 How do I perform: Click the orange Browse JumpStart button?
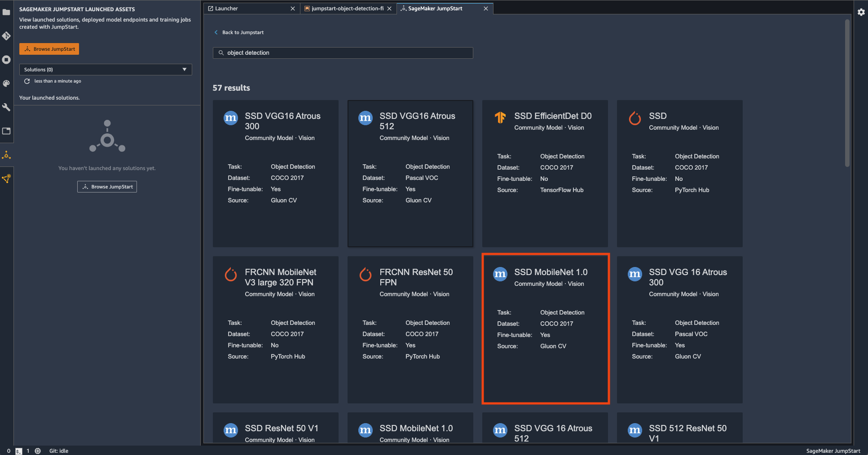coord(49,49)
